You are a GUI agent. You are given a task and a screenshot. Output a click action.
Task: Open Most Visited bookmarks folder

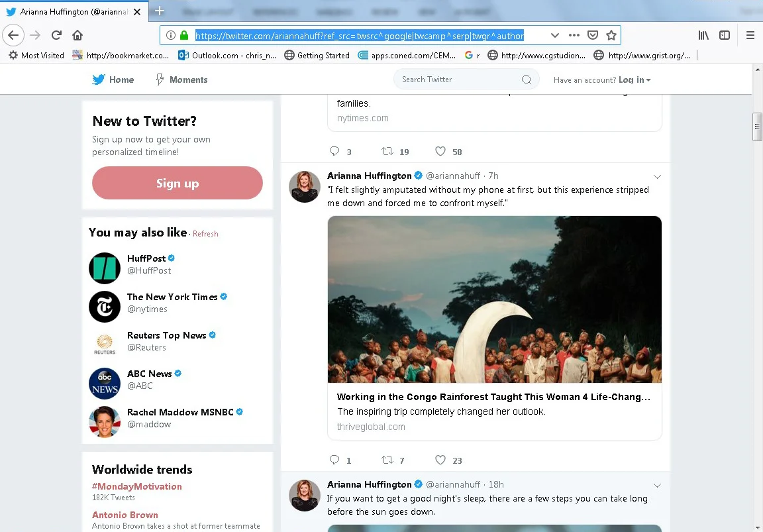pos(36,56)
